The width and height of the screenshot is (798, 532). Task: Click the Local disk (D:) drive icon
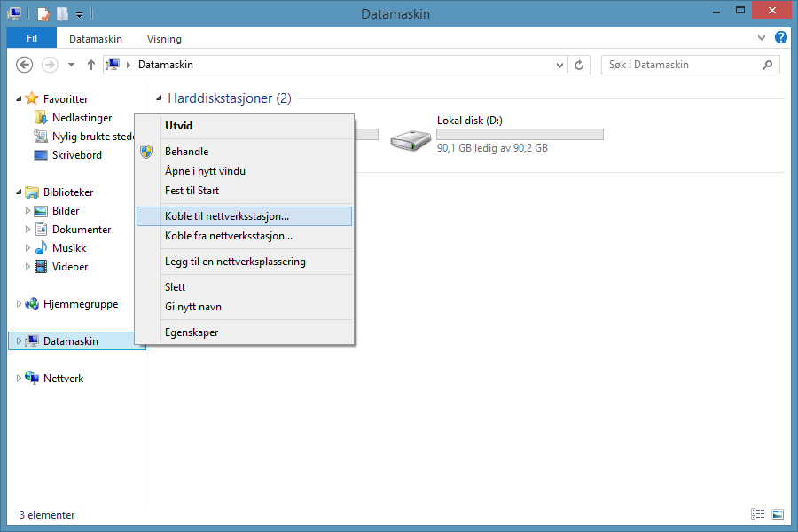tap(411, 139)
